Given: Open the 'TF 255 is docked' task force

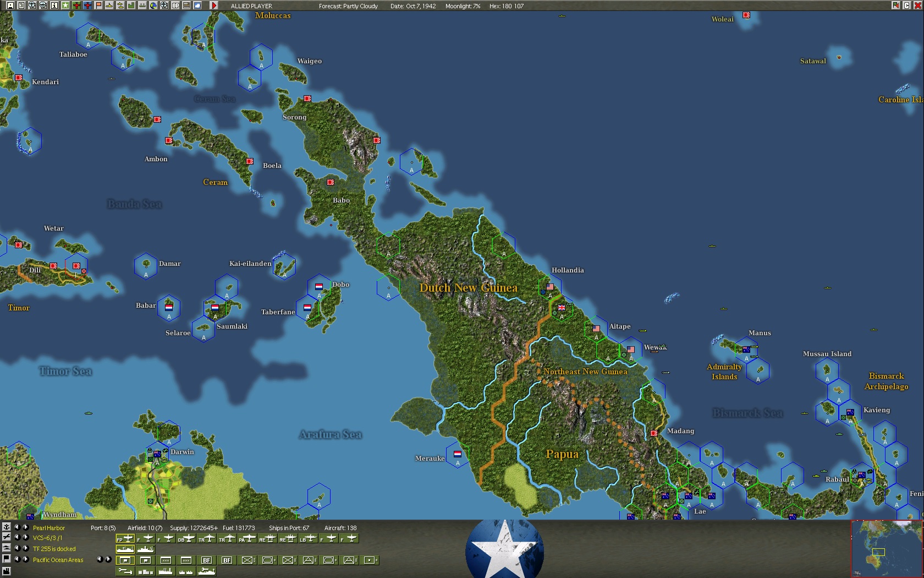Looking at the screenshot, I should tap(54, 549).
